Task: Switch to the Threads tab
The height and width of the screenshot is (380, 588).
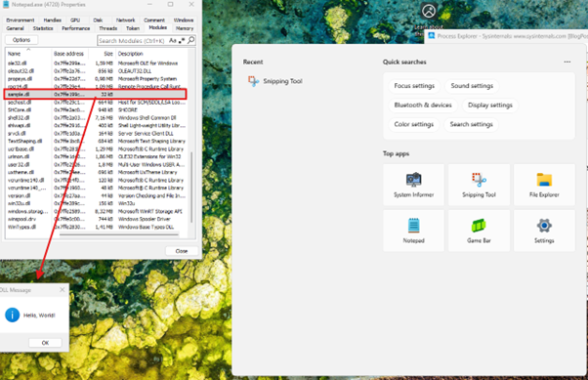Action: click(x=107, y=28)
